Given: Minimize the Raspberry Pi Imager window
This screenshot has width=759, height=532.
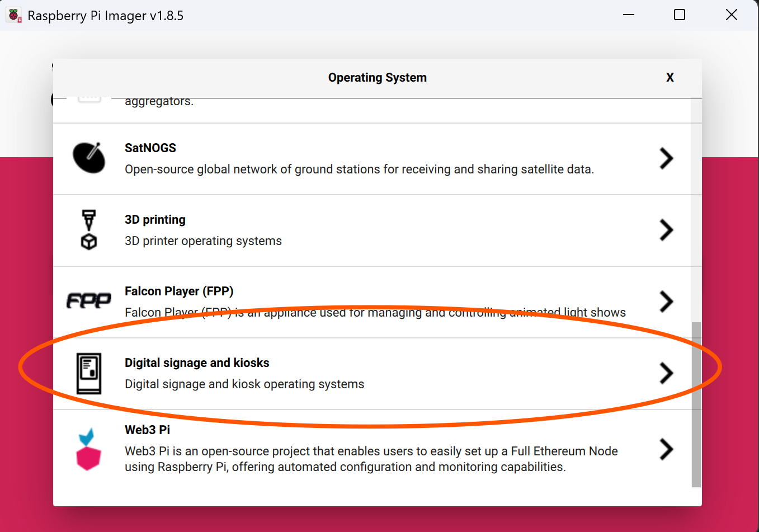Looking at the screenshot, I should click(629, 15).
